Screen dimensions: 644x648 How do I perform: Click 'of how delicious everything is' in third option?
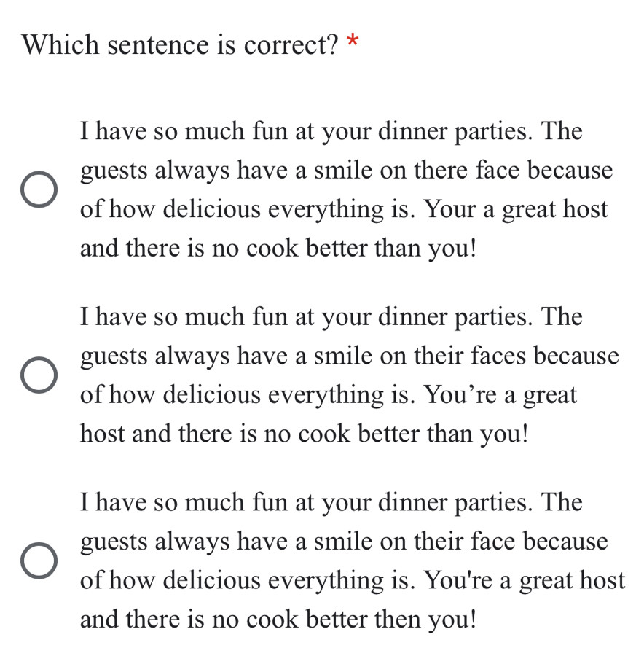click(x=246, y=580)
